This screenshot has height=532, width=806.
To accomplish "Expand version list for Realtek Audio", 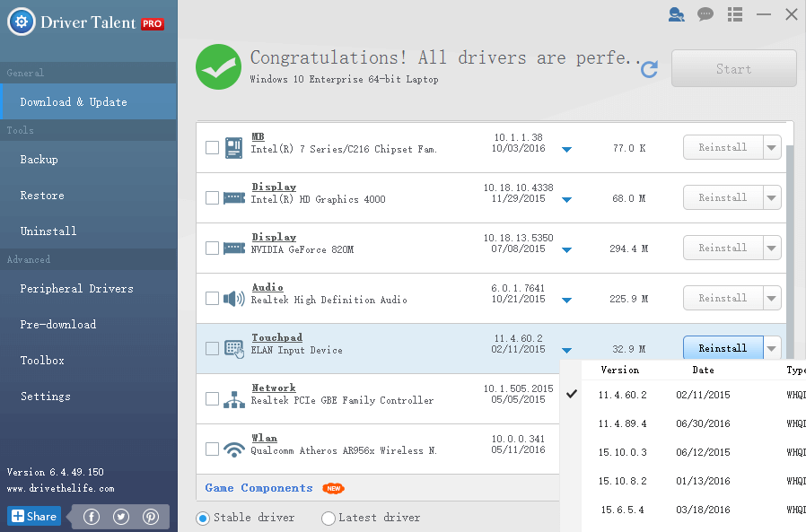I will [566, 301].
